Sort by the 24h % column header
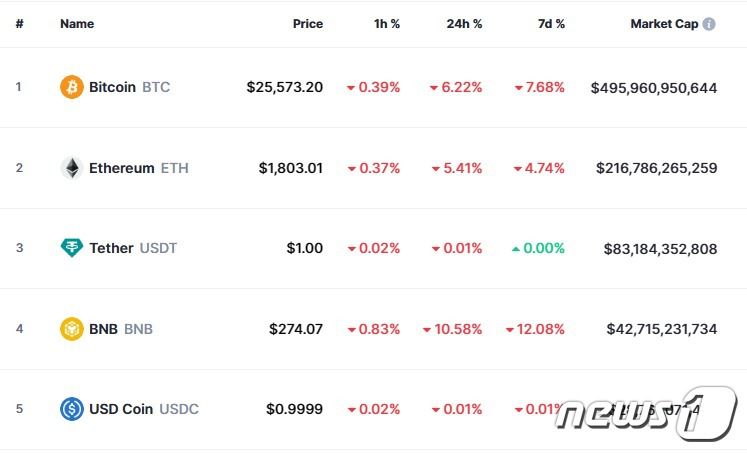747x453 pixels. pos(464,24)
